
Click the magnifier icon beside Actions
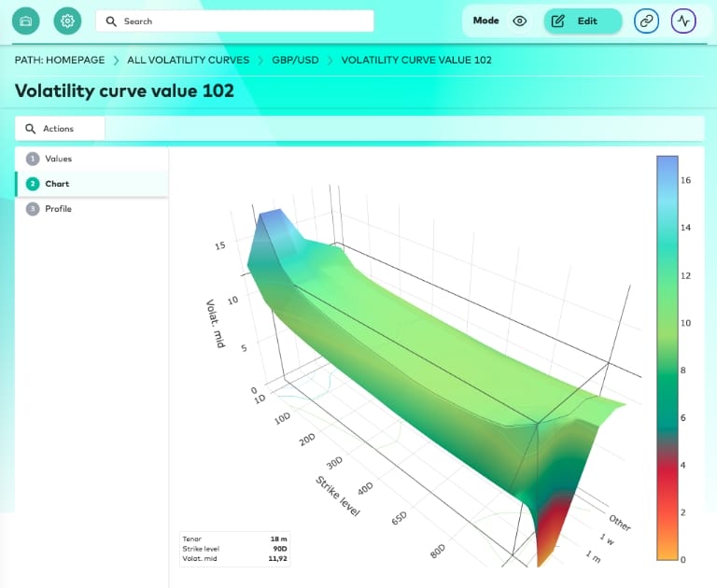tap(31, 129)
